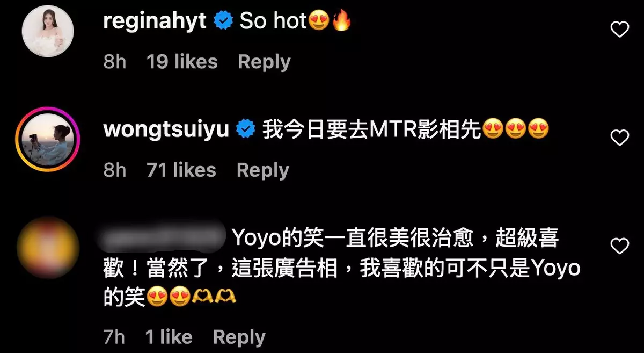The width and height of the screenshot is (644, 353).
Task: View the 71 likes list
Action: [x=181, y=170]
